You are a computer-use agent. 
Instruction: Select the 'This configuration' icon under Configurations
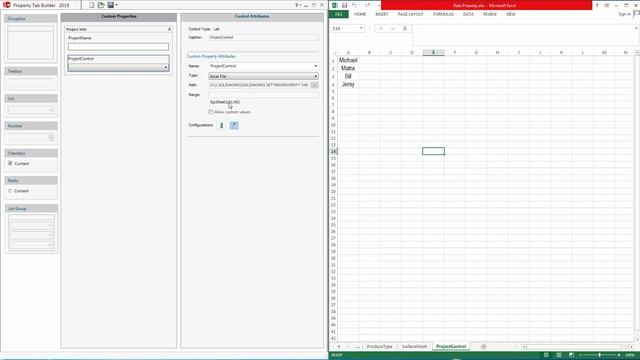(x=222, y=125)
